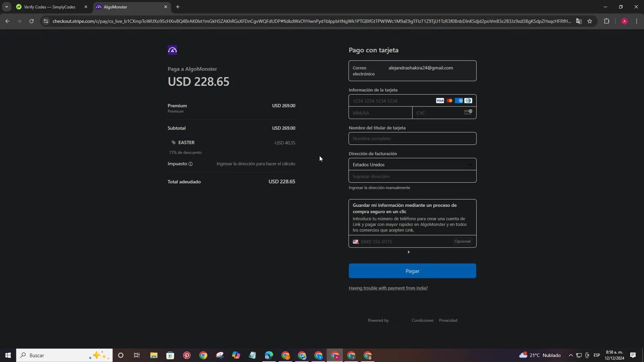Show hidden system tray icons
644x362 pixels.
point(571,355)
